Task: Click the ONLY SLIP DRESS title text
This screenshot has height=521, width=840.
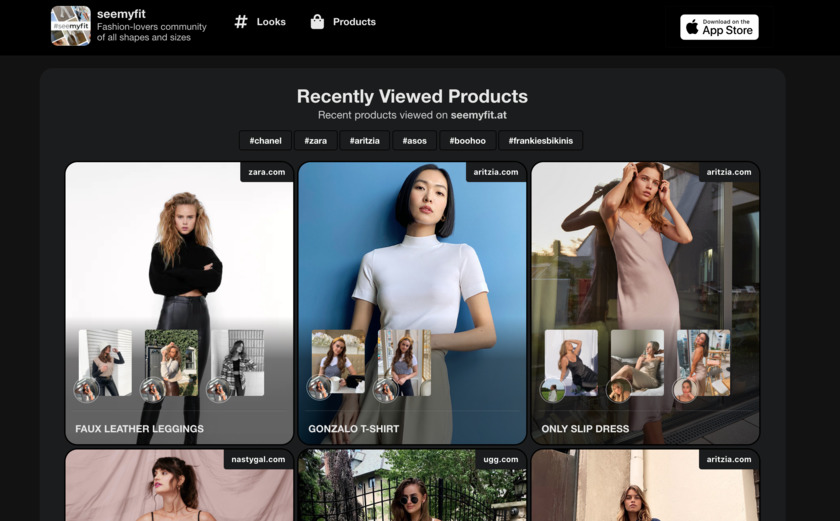Action: (585, 429)
